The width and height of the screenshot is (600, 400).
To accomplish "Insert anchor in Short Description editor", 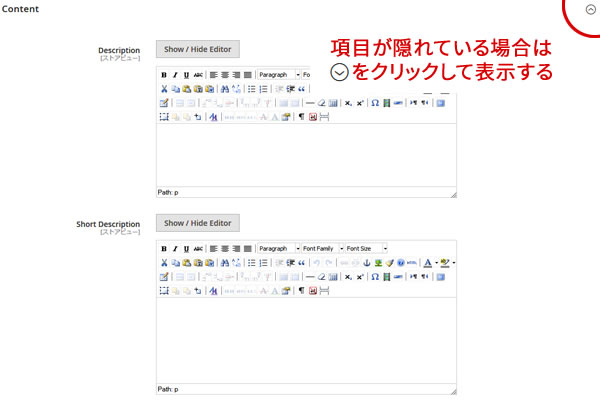I will click(x=366, y=262).
